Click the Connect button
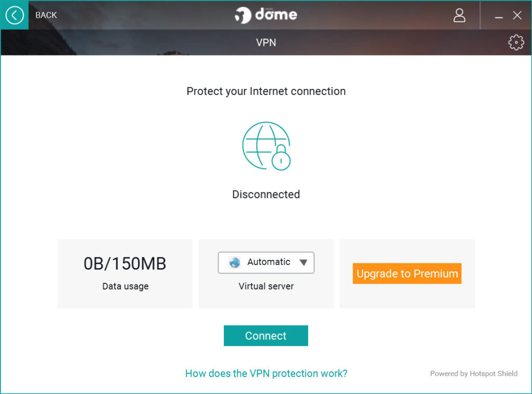The image size is (532, 394). pyautogui.click(x=265, y=336)
